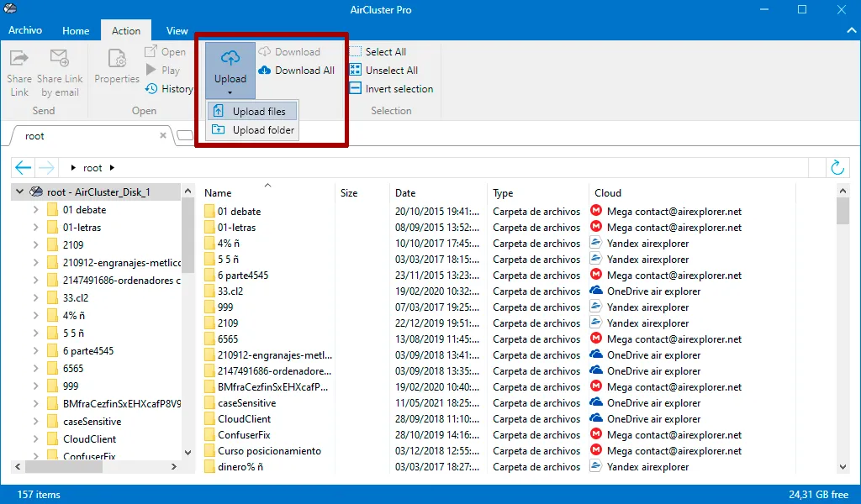
Task: Collapse the ribbon with the chevron
Action: 851,31
